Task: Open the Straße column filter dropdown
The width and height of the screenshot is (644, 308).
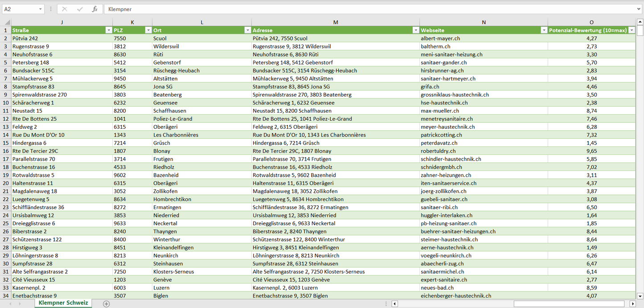Action: coord(108,30)
